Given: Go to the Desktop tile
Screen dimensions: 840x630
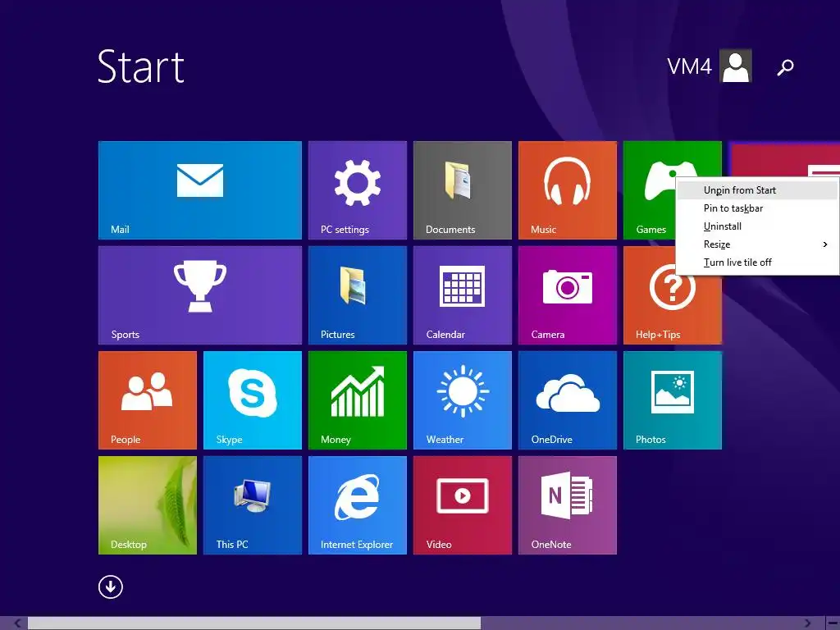Looking at the screenshot, I should click(148, 505).
